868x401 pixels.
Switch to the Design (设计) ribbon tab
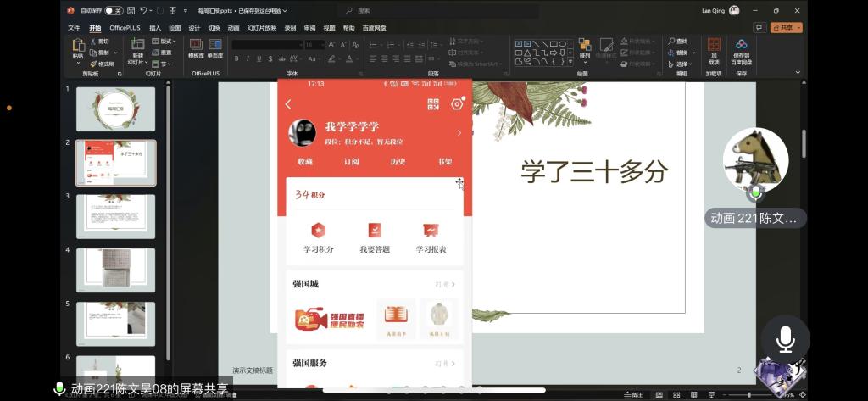(194, 27)
